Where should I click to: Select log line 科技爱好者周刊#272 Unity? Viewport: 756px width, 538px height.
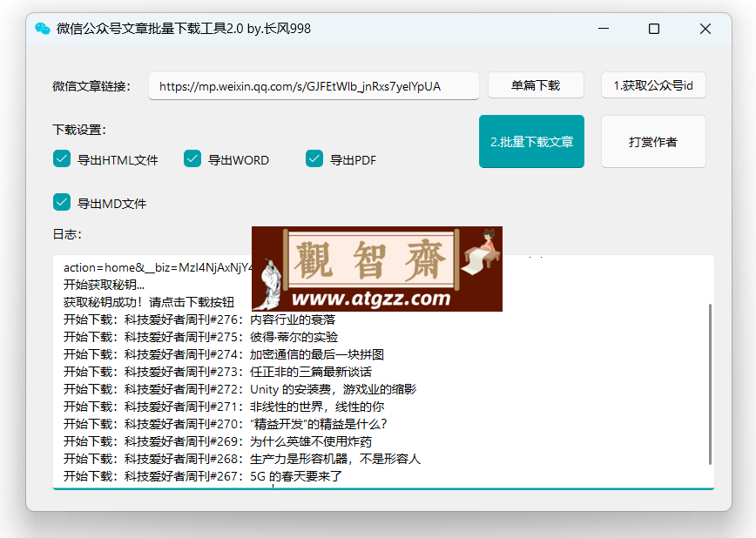tap(240, 389)
